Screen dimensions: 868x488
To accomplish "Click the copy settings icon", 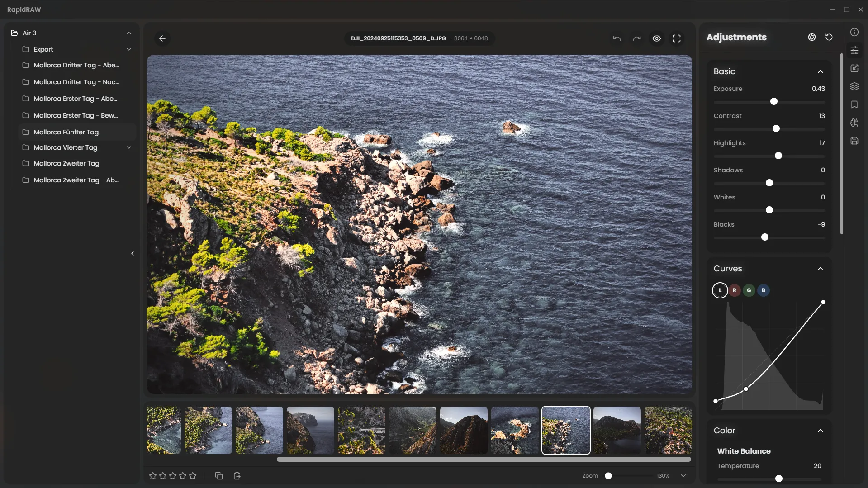I will click(x=219, y=476).
